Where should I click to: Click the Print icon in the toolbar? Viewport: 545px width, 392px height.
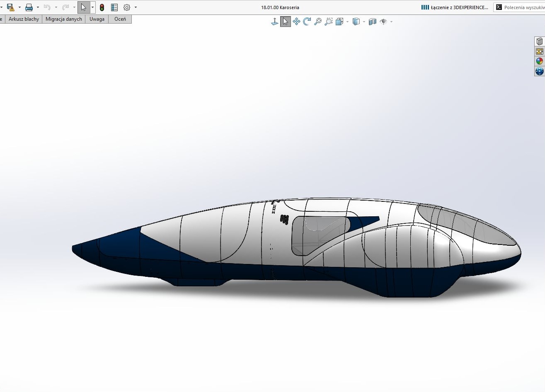point(29,7)
